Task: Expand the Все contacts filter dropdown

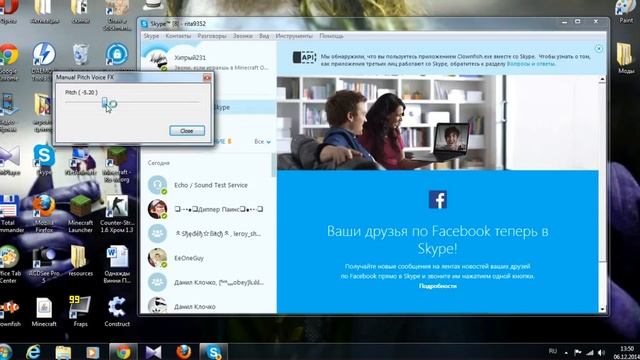Action: (x=262, y=142)
